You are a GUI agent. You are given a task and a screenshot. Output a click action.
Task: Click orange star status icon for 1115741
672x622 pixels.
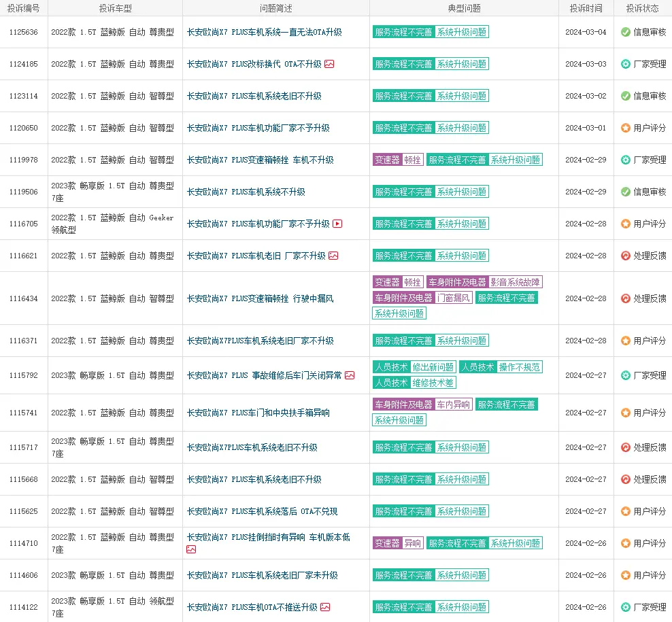[626, 413]
